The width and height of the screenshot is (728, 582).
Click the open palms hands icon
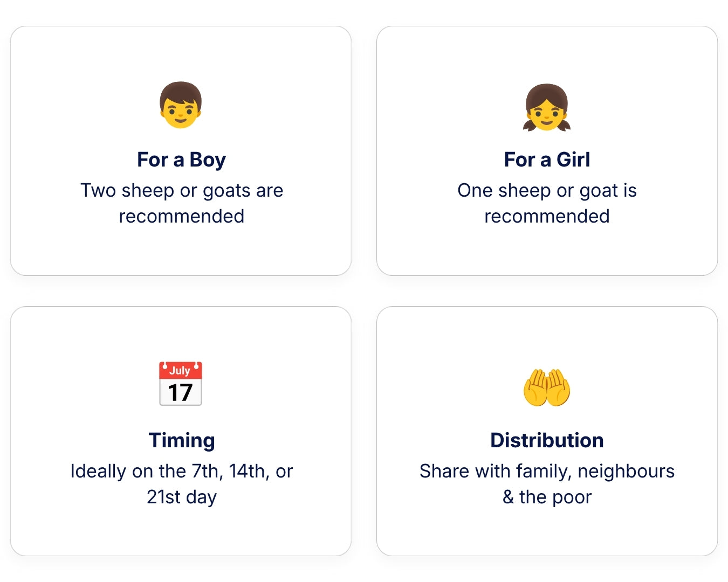[x=547, y=387]
